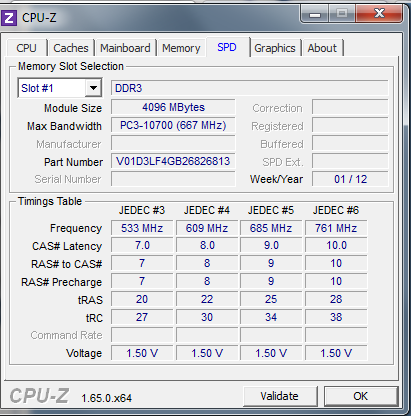Click the empty Serial Number field
411x416 pixels.
173,179
